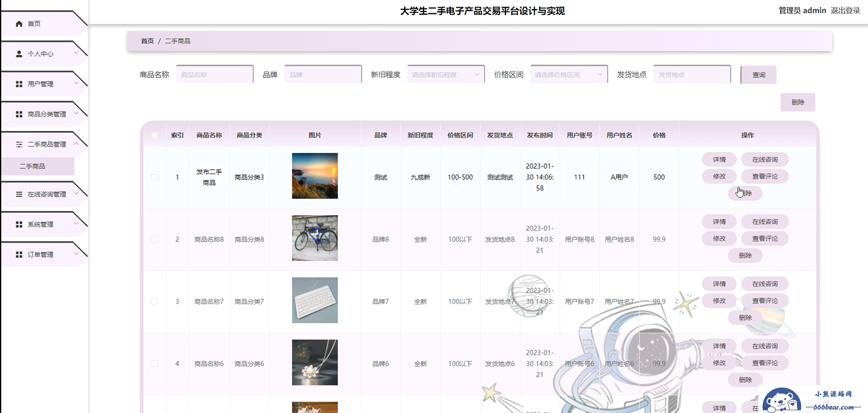
Task: Focus the 商品名称 search input
Action: click(214, 74)
